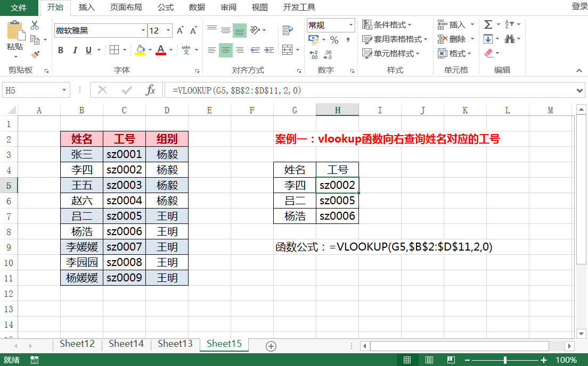Click the orientation angle text icon
This screenshot has height=366, width=588.
click(x=255, y=30)
